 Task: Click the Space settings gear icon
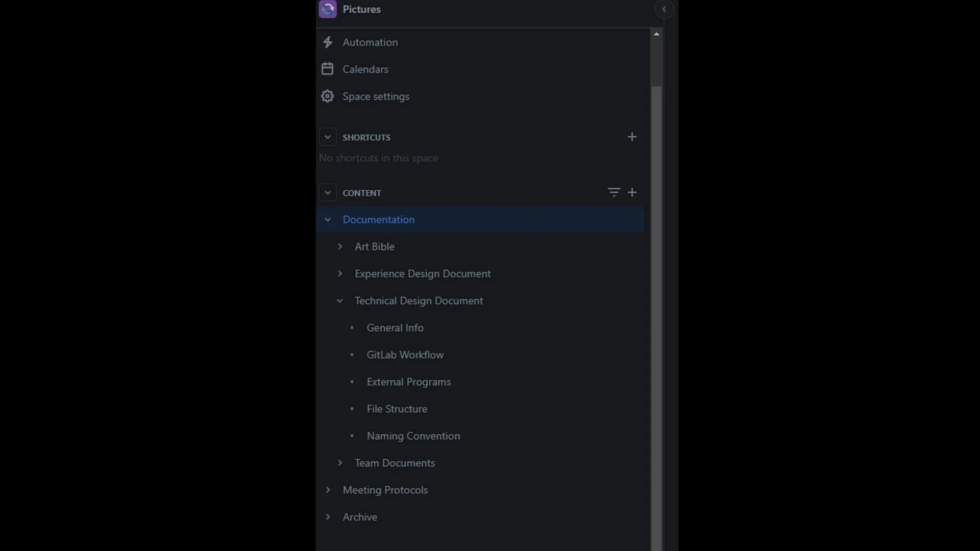click(x=328, y=96)
